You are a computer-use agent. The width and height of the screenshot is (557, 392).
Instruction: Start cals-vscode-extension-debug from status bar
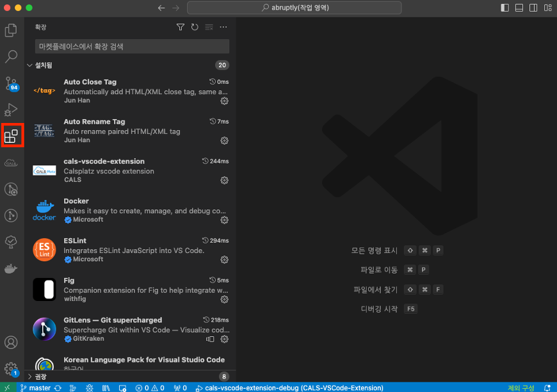[x=289, y=388]
